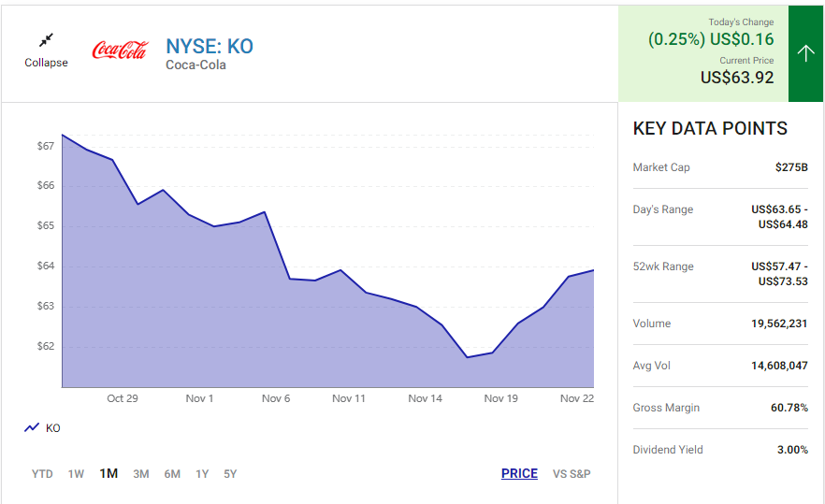Click the green up-arrow price change indicator
Viewport: 825px width, 504px height.
coord(805,53)
